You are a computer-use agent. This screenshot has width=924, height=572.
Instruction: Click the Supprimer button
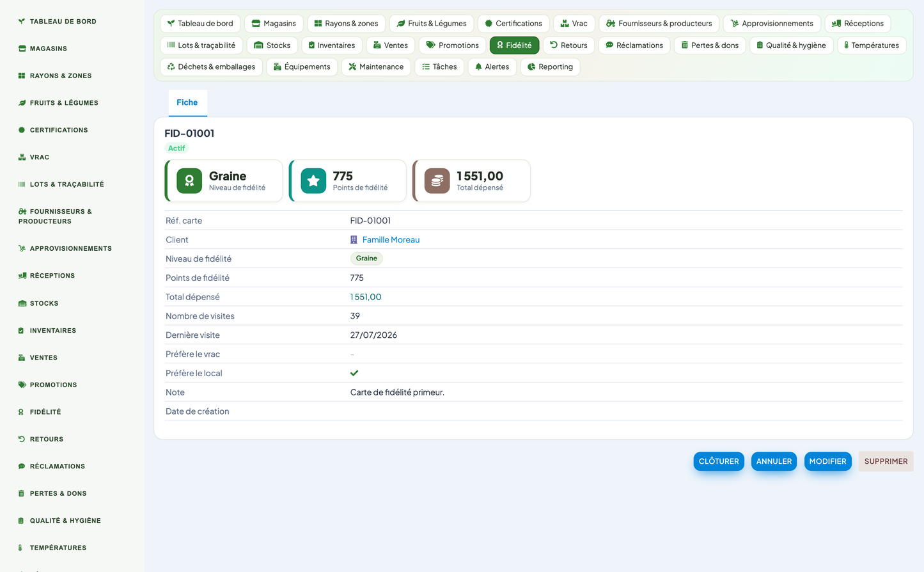886,461
